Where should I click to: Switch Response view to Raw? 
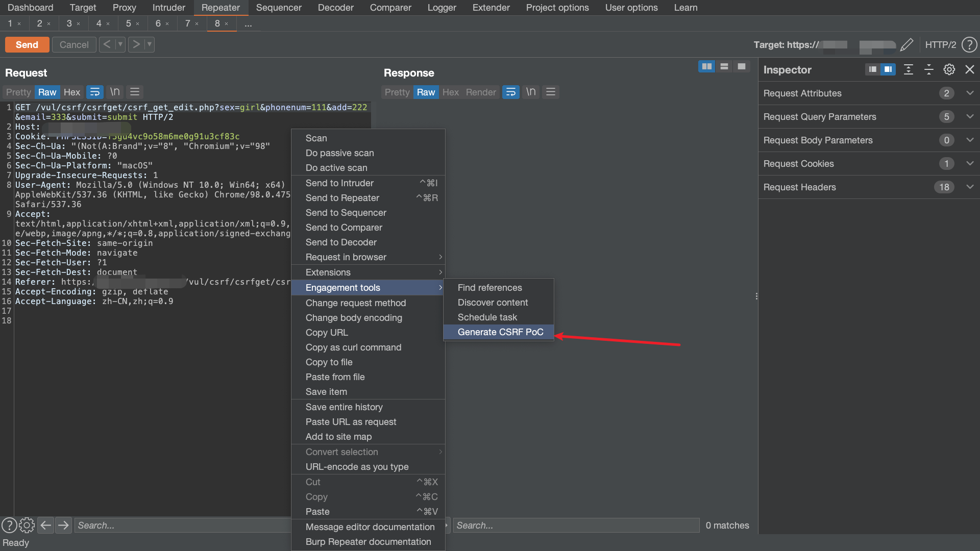[x=426, y=92]
